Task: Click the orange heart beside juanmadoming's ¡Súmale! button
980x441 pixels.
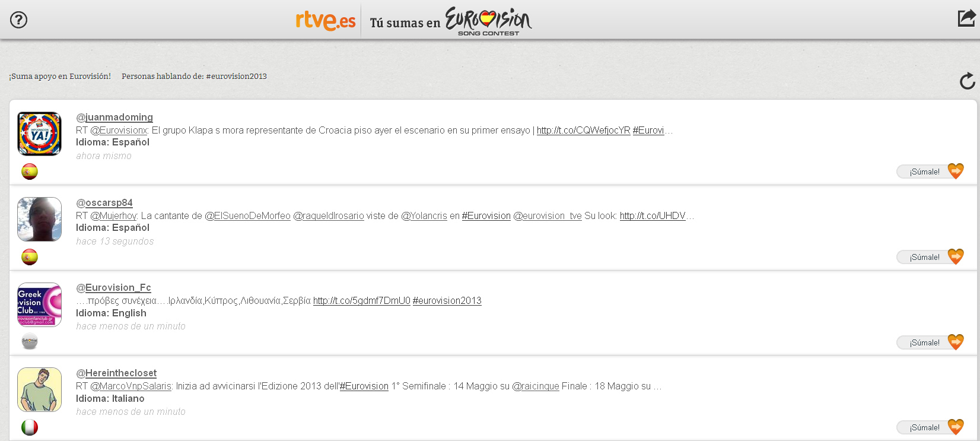Action: pyautogui.click(x=956, y=172)
